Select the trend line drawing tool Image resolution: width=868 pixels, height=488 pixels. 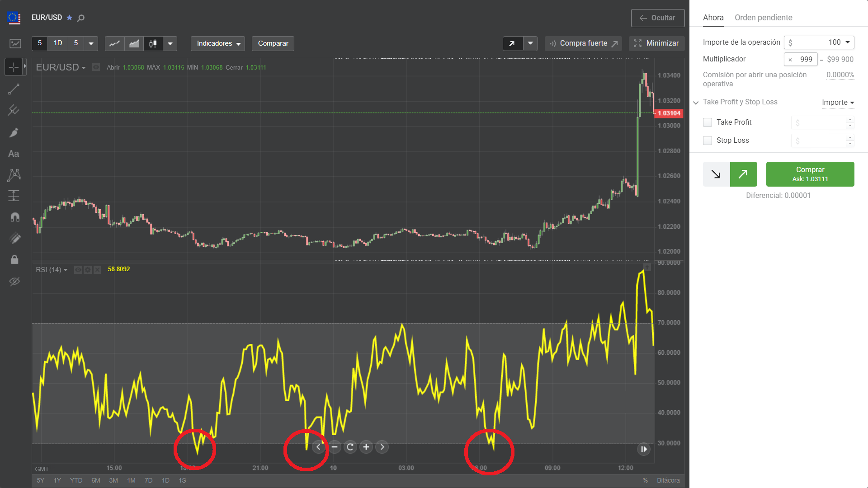[x=14, y=89]
